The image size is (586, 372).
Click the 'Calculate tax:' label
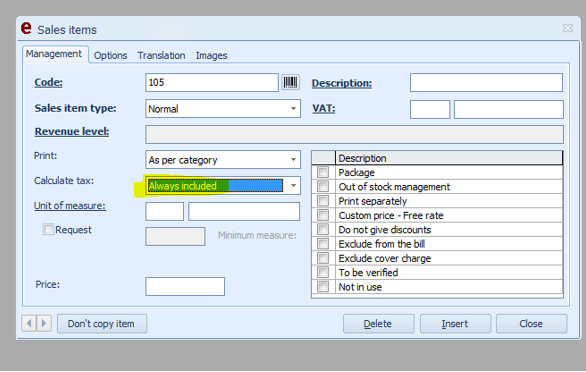(64, 181)
